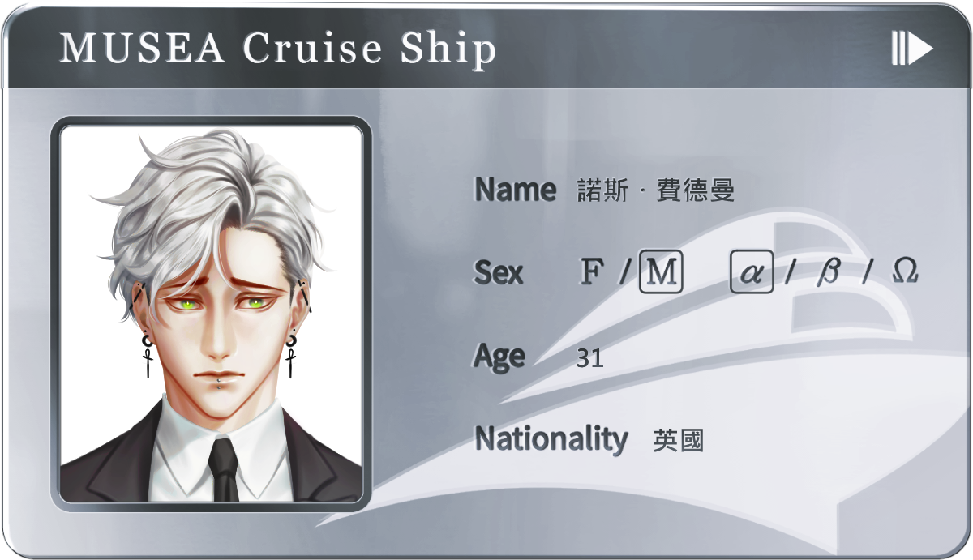Select the age value 31
Screen dimensions: 973x560
[590, 358]
